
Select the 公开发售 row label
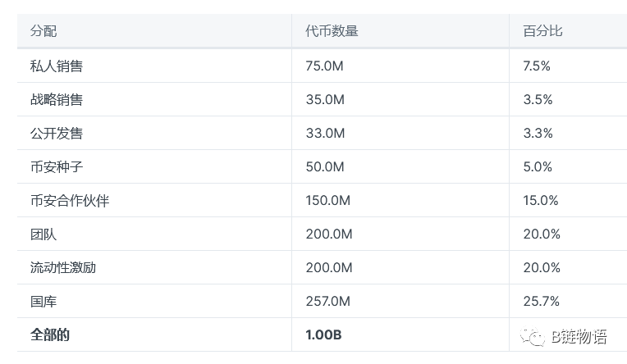[57, 133]
